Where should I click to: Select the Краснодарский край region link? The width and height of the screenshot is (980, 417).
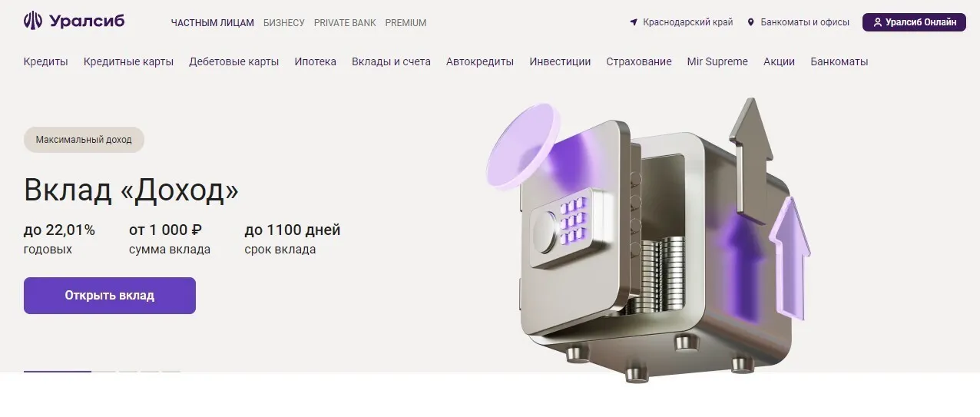(688, 22)
